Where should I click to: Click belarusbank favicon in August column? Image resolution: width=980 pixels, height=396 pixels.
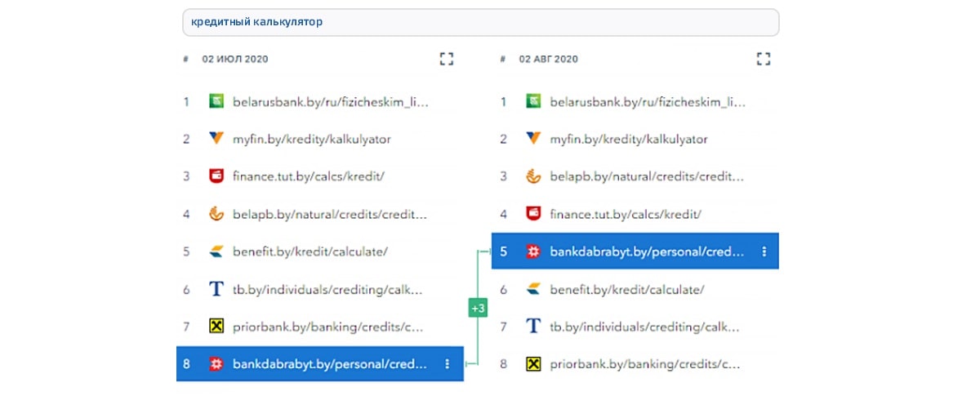click(x=533, y=102)
